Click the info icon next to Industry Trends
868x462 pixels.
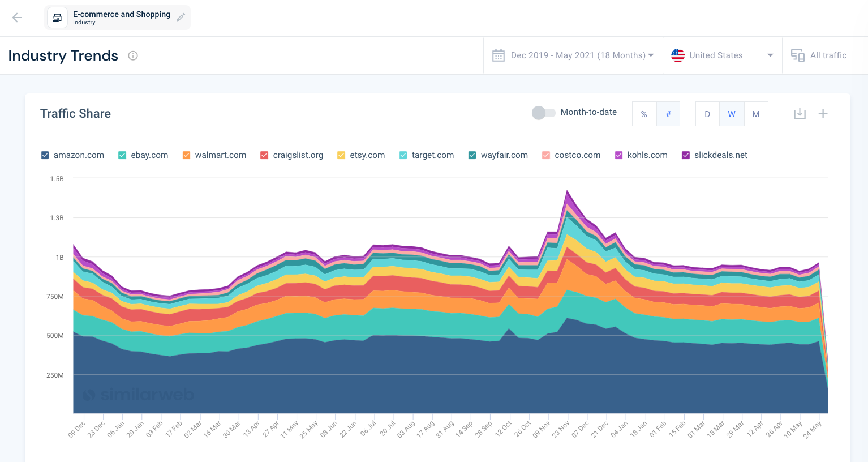click(x=132, y=55)
